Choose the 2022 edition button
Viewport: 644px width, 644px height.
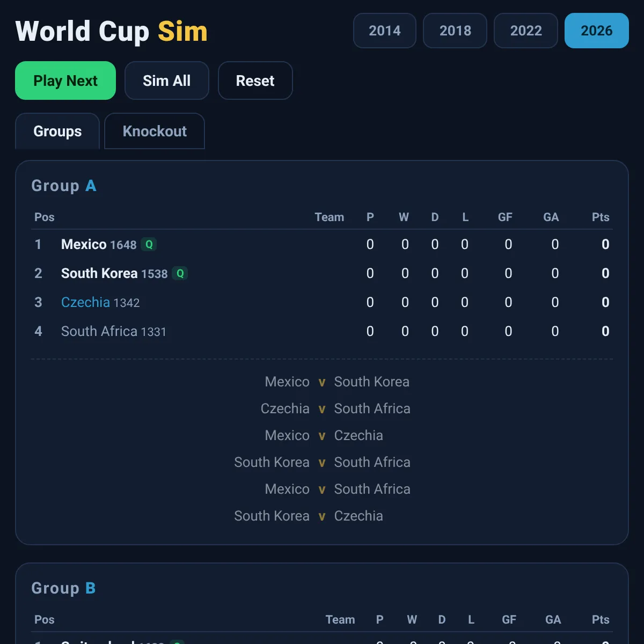point(526,31)
